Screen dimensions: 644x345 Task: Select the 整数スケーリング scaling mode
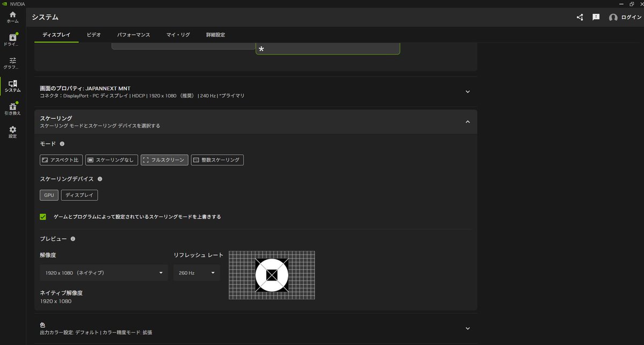point(217,160)
